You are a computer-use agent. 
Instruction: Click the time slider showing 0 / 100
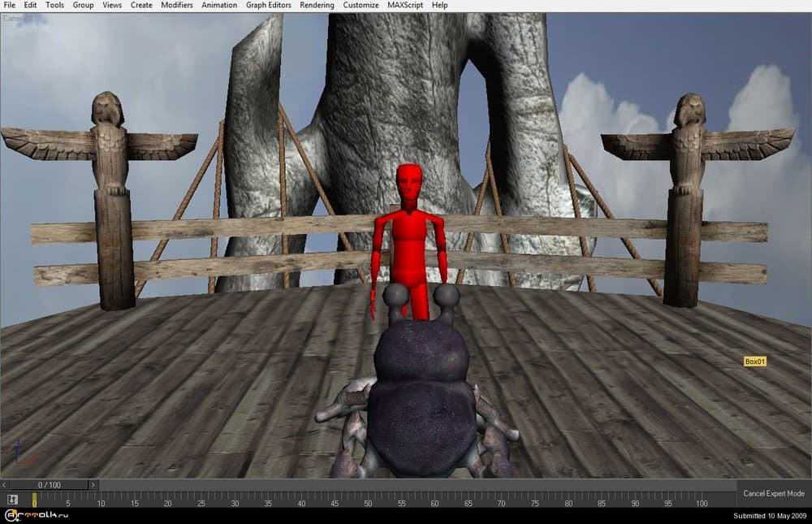49,485
